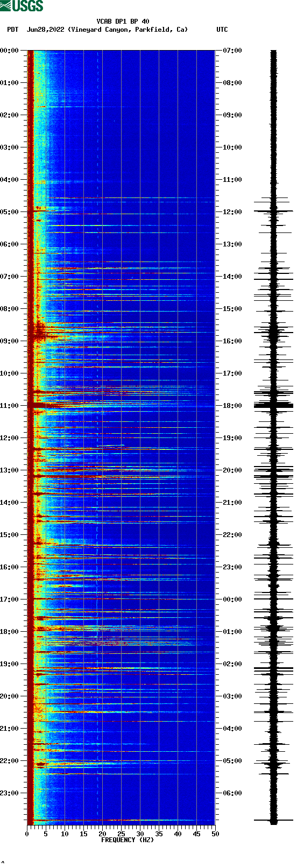Click the seismogram spike near UTC 12:00
The height and width of the screenshot is (868, 297).
pyautogui.click(x=273, y=211)
